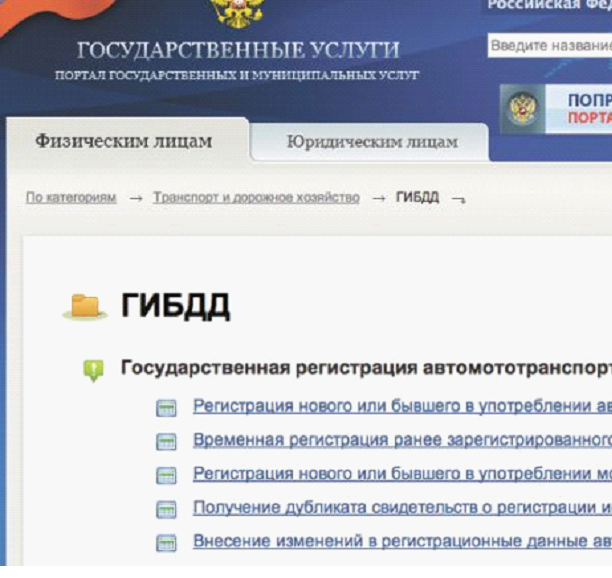Open the Юридическим лицам tab
Screen dimensions: 612x578
tap(371, 142)
